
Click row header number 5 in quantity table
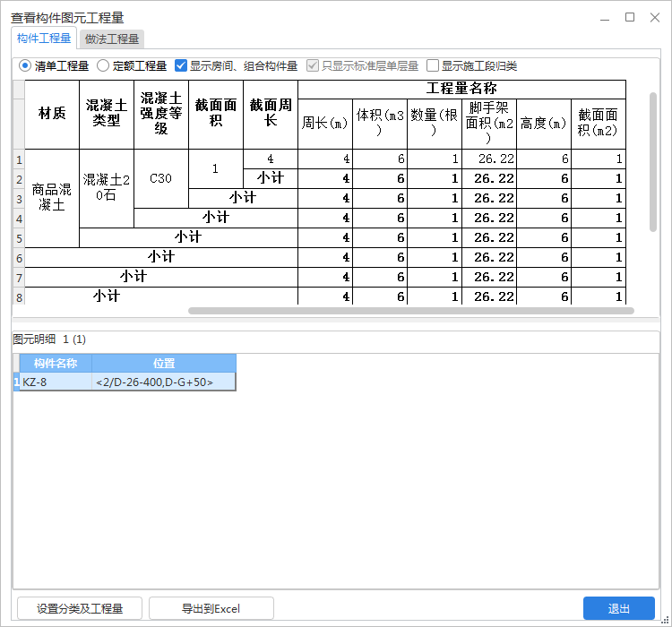click(x=19, y=238)
